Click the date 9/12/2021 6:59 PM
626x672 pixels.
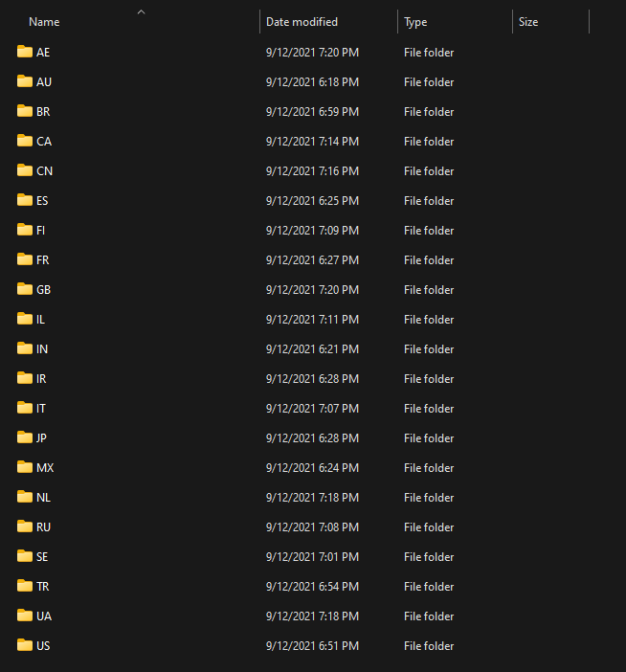312,111
